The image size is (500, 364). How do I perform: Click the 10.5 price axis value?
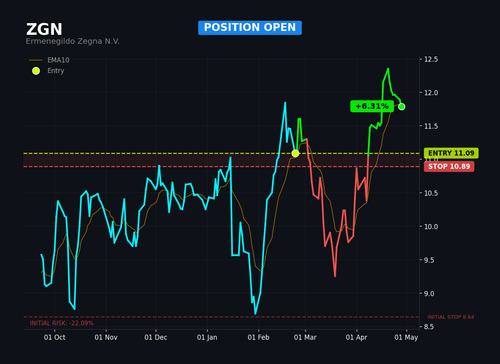pyautogui.click(x=431, y=193)
